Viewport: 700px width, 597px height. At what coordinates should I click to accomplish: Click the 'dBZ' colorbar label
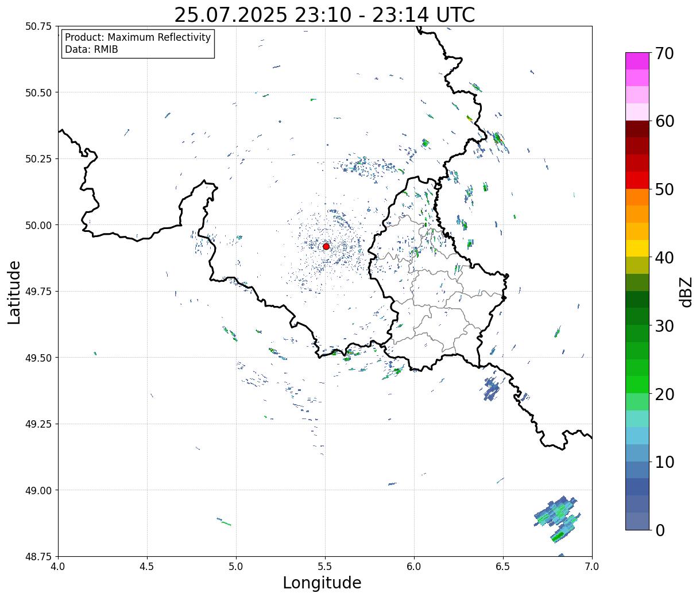pyautogui.click(x=686, y=292)
